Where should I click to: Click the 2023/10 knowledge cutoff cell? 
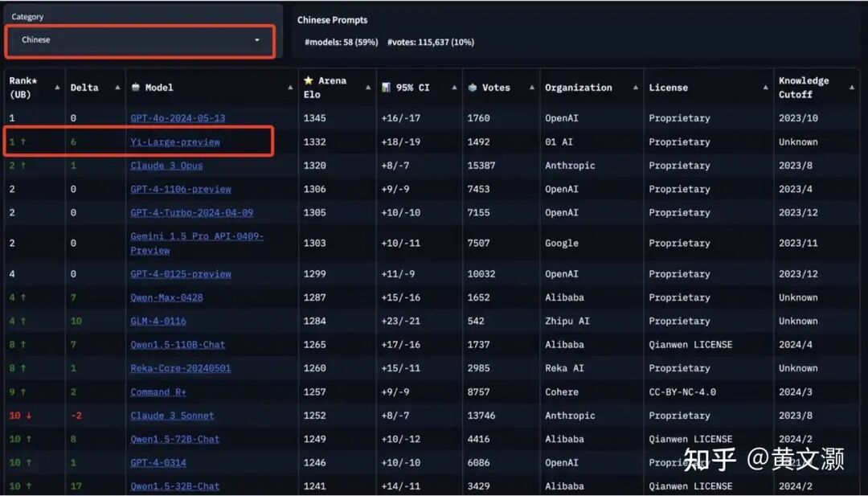coord(798,118)
